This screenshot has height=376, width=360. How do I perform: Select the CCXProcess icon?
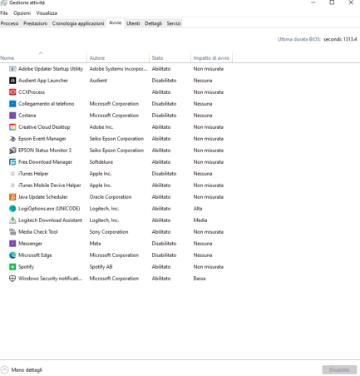(12, 92)
